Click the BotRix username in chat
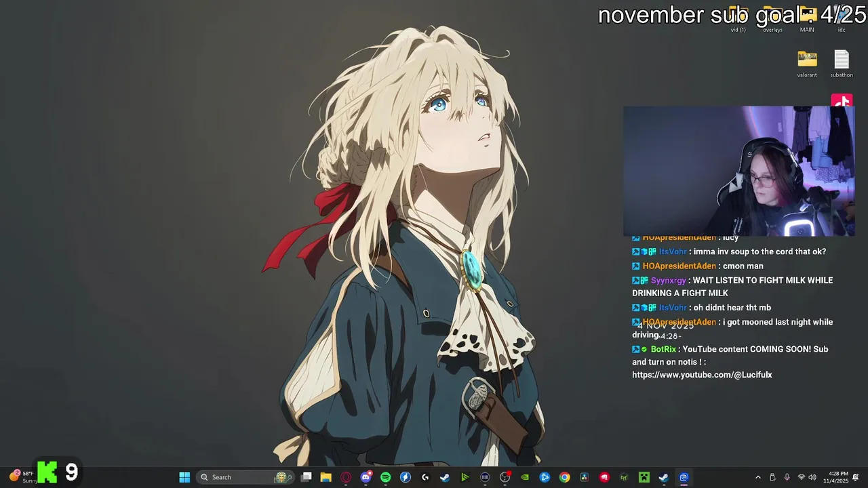 [663, 349]
